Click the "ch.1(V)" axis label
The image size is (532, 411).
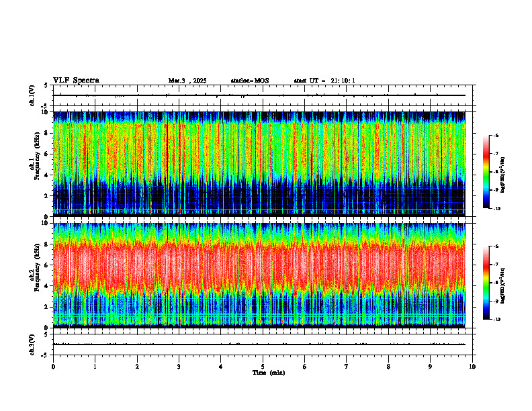coord(32,95)
